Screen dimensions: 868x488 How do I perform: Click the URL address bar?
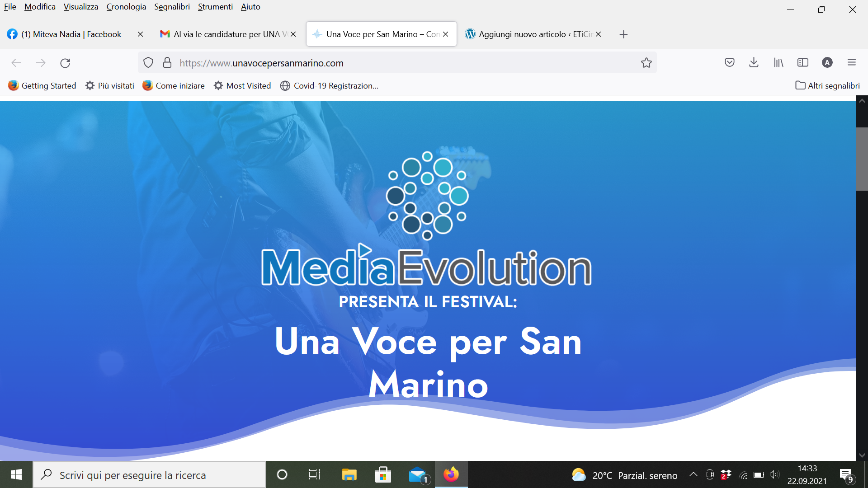(398, 63)
